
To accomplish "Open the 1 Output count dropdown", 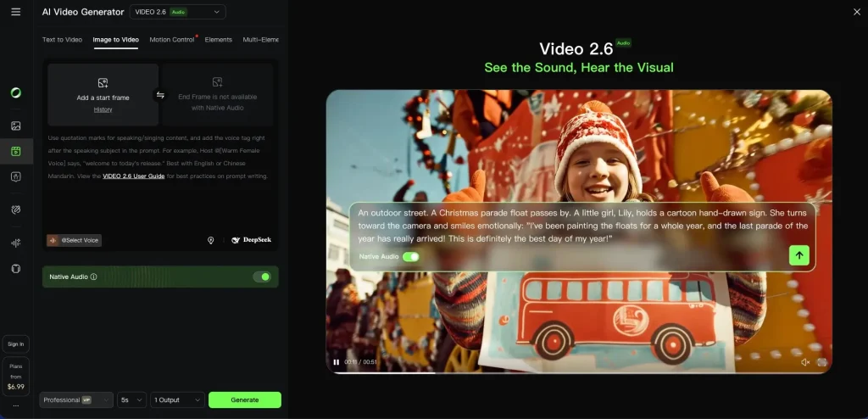I will [178, 399].
